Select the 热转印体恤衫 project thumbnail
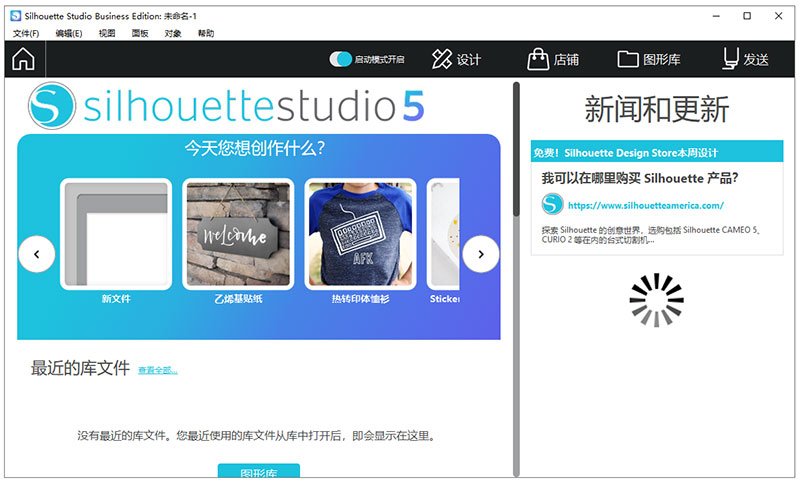This screenshot has width=800, height=482. (360, 234)
